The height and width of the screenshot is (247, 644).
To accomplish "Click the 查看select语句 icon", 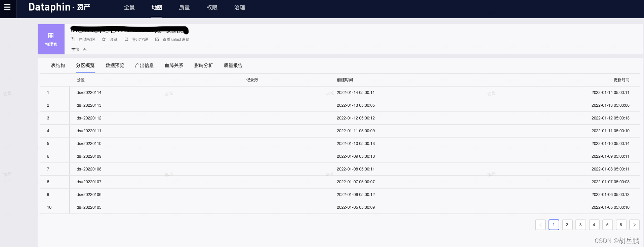I will (157, 39).
